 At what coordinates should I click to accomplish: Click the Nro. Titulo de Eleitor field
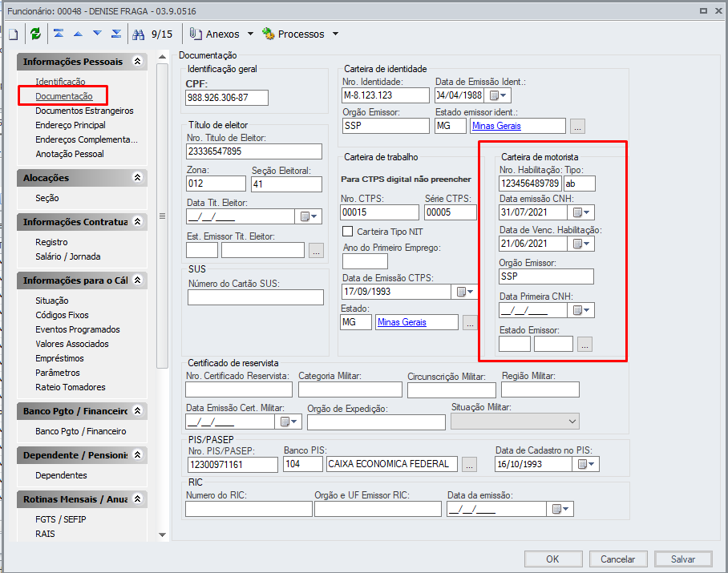pos(254,151)
